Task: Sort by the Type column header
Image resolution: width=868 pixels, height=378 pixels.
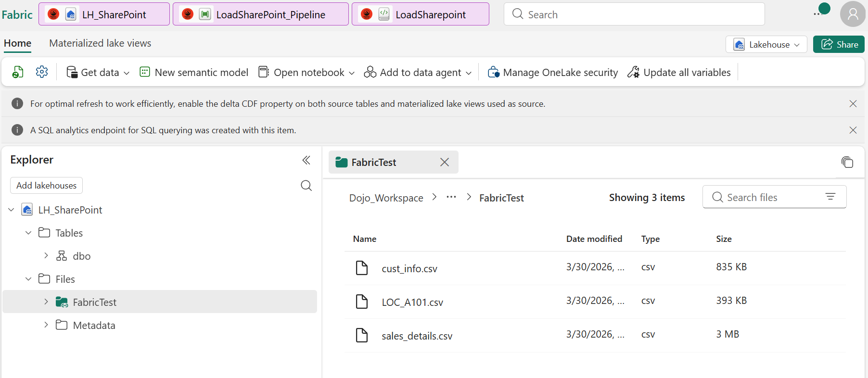Action: pyautogui.click(x=651, y=239)
